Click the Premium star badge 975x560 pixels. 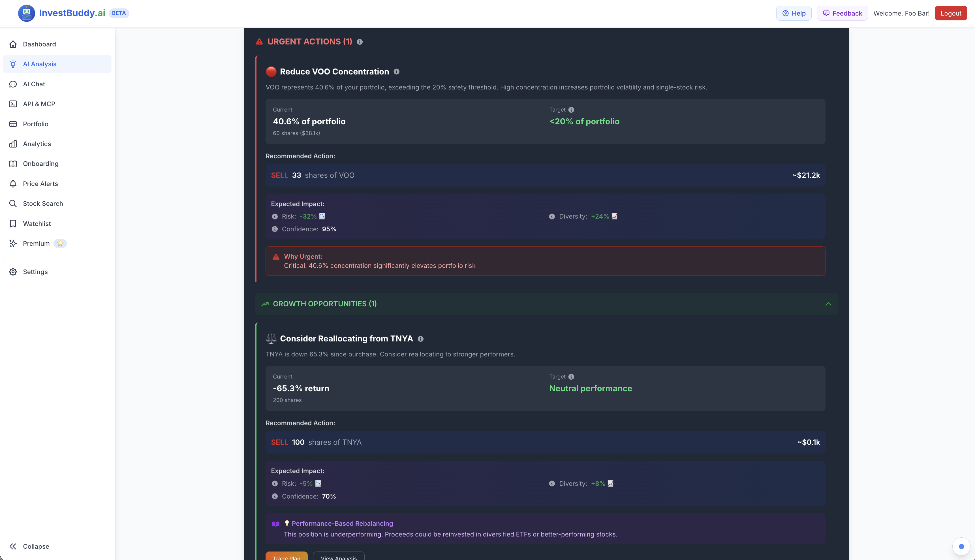pos(60,243)
